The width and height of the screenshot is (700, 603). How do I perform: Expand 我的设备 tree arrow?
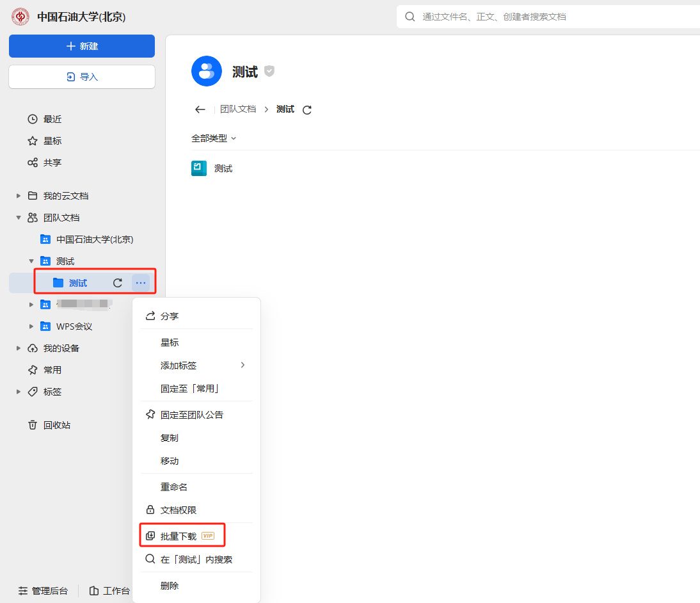click(19, 348)
